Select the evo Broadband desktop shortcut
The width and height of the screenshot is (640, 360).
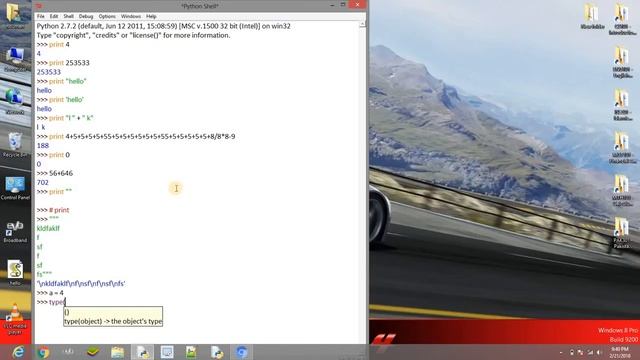click(x=15, y=231)
